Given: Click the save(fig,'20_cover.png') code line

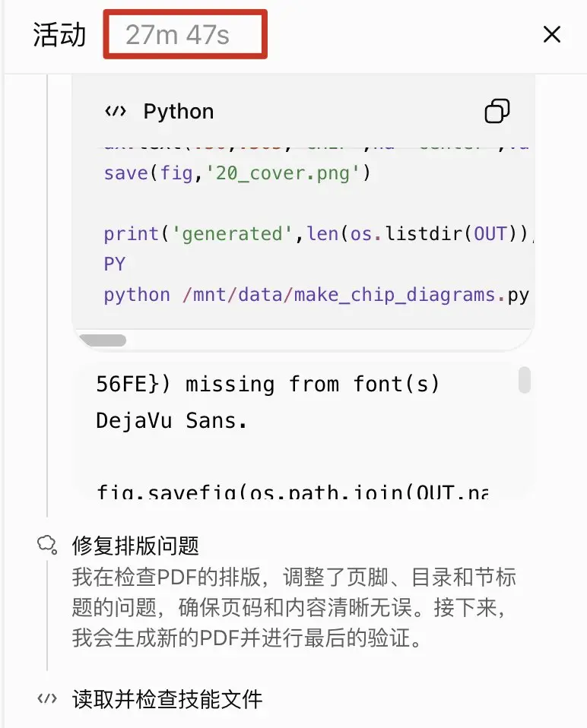Looking at the screenshot, I should 237,173.
